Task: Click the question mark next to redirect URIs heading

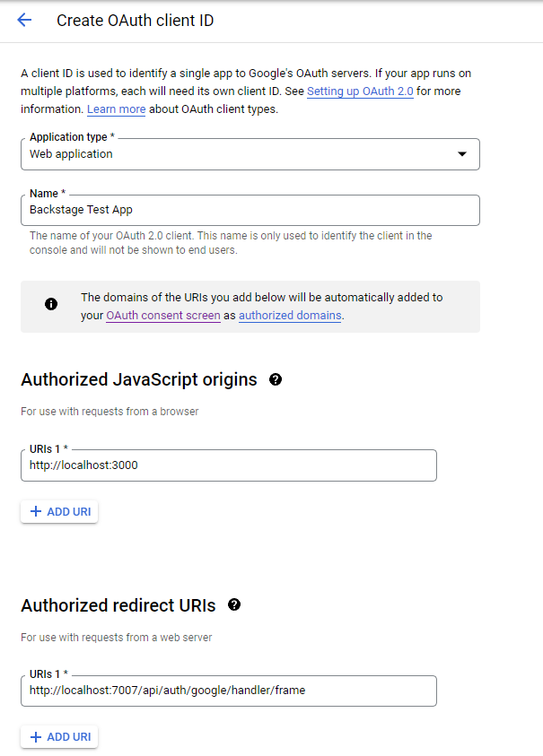Action: pyautogui.click(x=234, y=605)
